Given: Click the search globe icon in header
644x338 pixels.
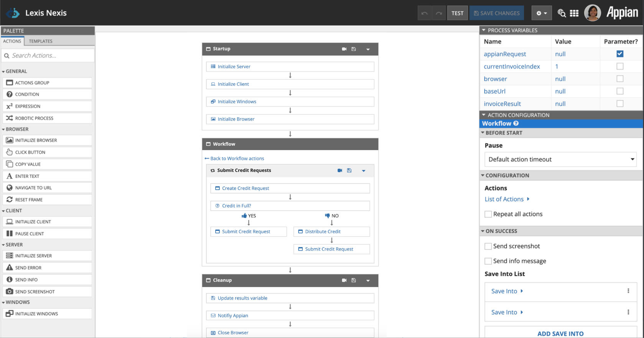Looking at the screenshot, I should tap(562, 13).
